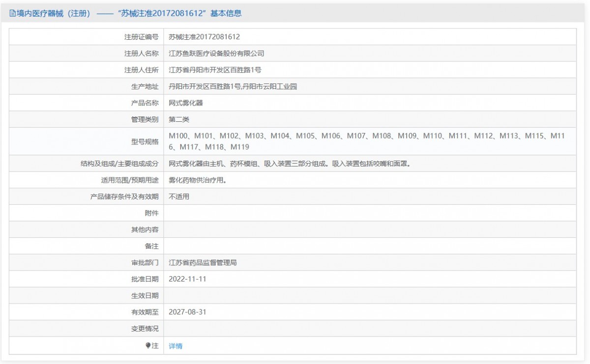Select registrant name 江苏鱼跃医疗设备股份有限公司
Screen dimensions: 590x364
216,54
